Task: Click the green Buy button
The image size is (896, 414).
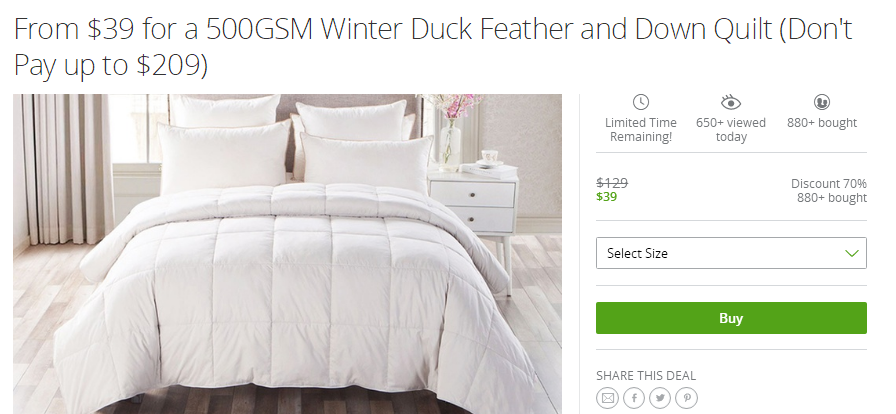Action: click(731, 318)
